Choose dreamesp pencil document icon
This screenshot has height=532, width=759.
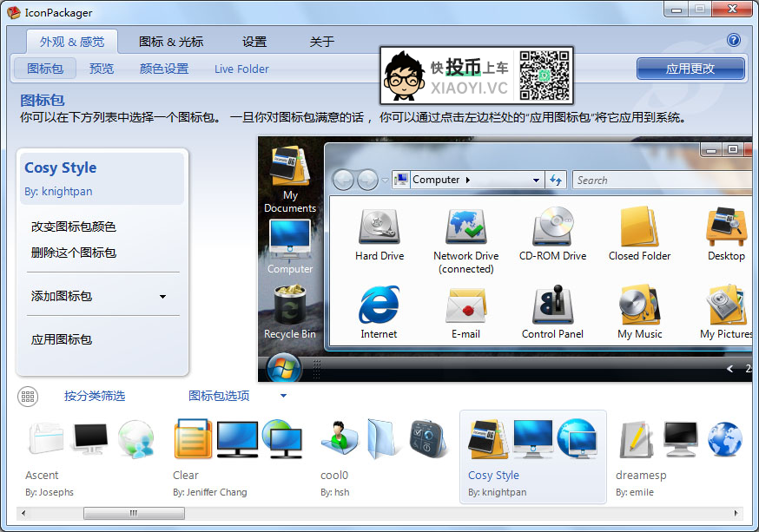637,439
